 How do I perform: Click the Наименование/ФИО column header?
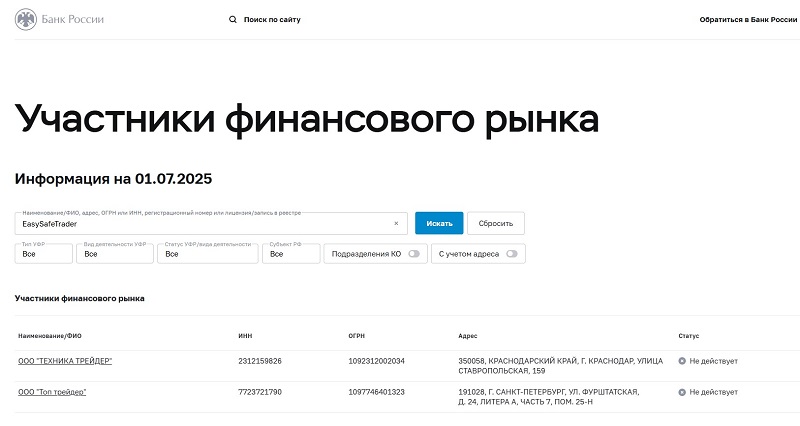[49, 336]
